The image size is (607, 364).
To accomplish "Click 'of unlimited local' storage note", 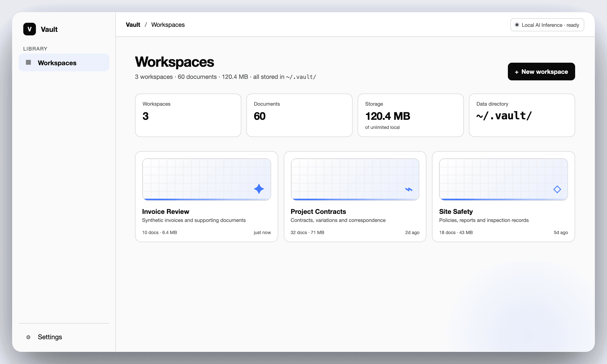I will pos(382,127).
